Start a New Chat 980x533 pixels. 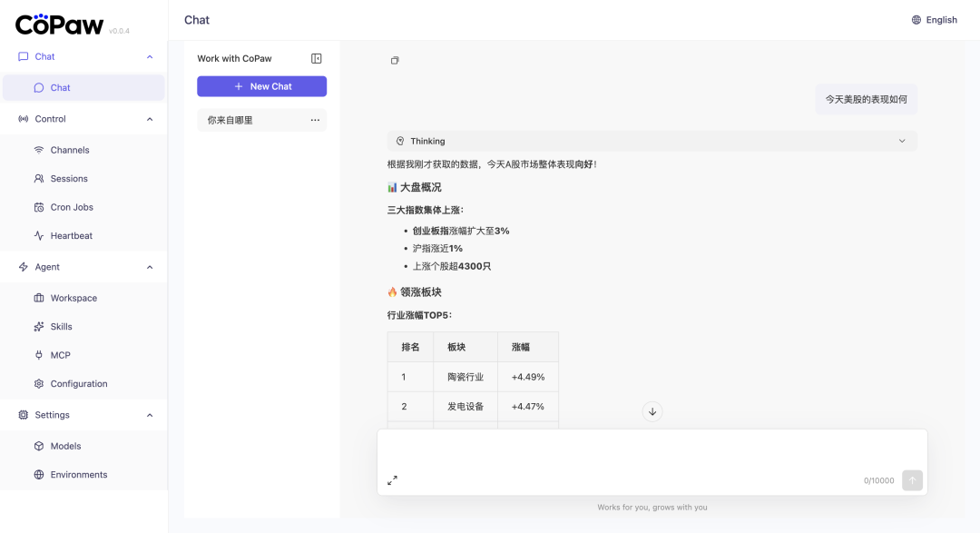262,86
